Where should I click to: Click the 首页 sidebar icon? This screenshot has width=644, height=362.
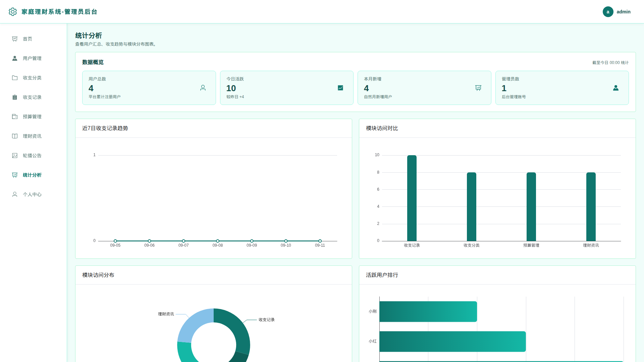pyautogui.click(x=15, y=39)
